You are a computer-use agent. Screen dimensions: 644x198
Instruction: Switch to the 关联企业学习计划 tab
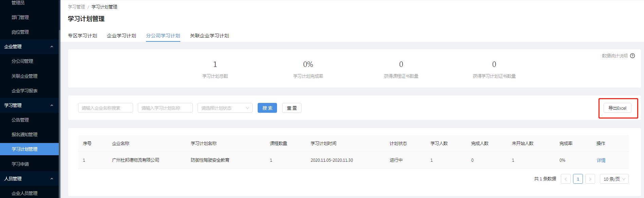pyautogui.click(x=209, y=36)
